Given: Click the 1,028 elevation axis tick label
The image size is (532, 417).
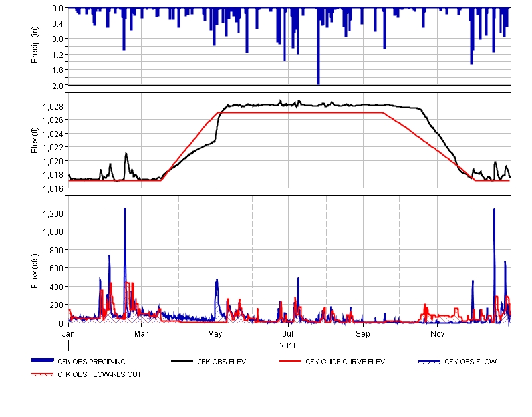Looking at the screenshot, I should click(x=53, y=107).
